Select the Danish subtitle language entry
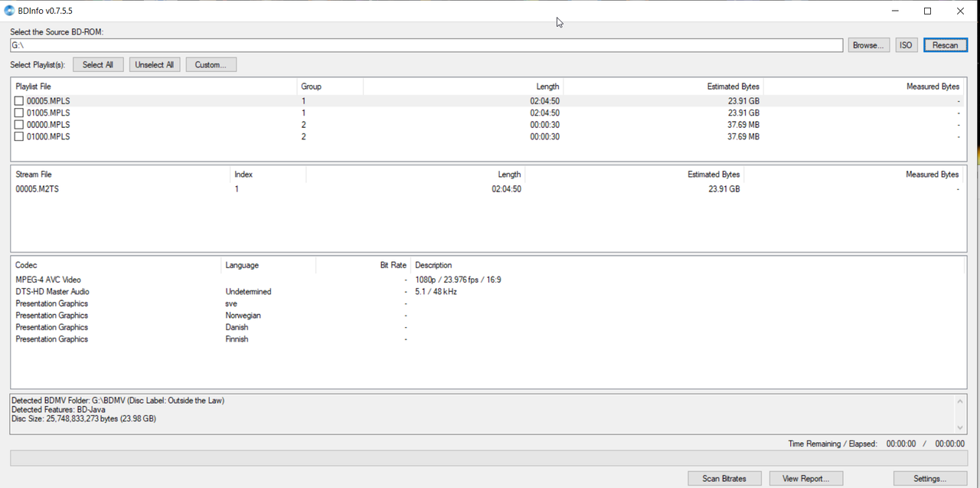980x488 pixels. (237, 327)
